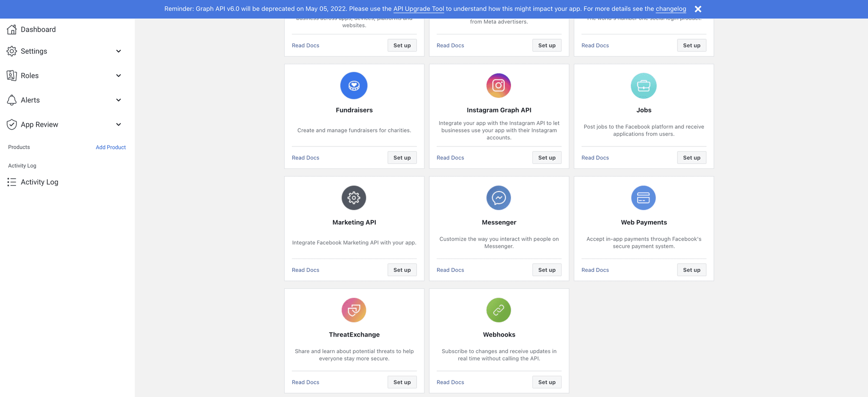Image resolution: width=868 pixels, height=397 pixels.
Task: Click the 'Webhooks' card title
Action: click(499, 334)
